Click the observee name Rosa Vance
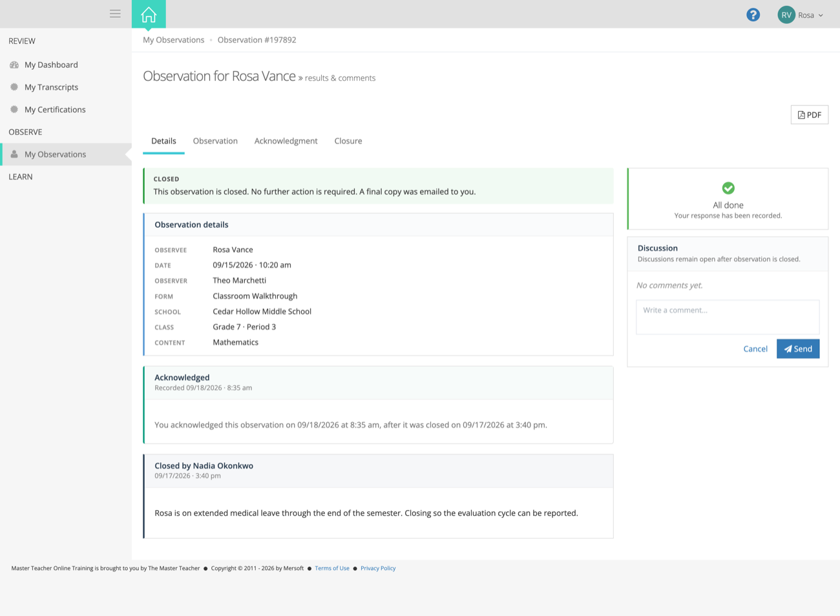This screenshot has height=616, width=840. tap(233, 250)
